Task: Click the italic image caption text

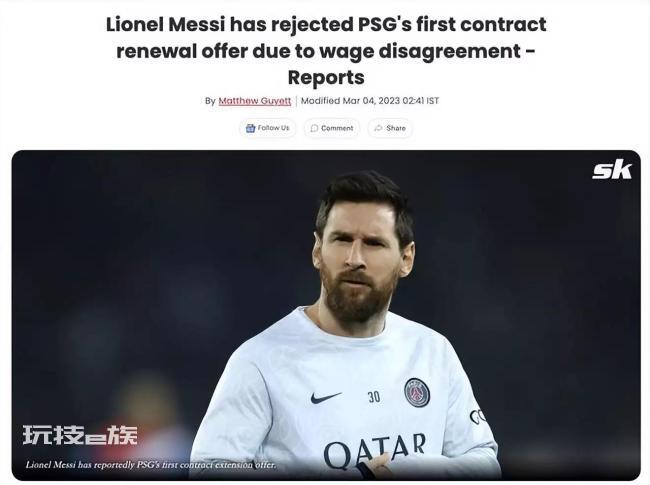Action: pos(150,465)
